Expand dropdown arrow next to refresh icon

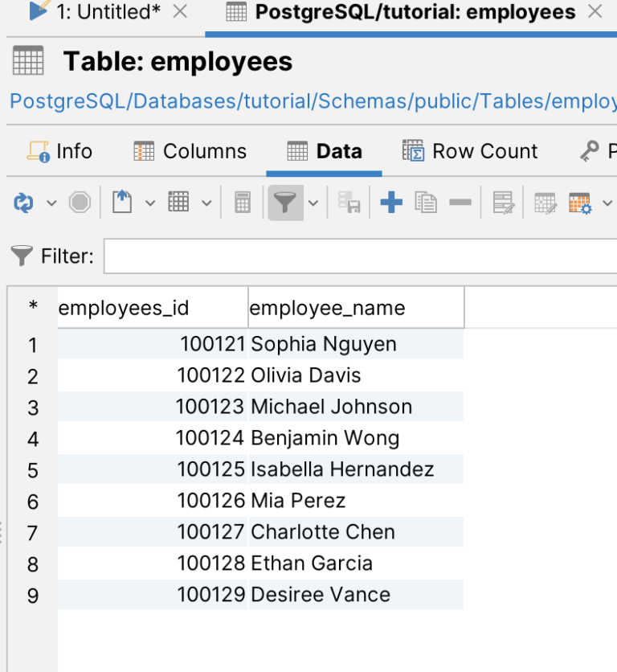(51, 203)
